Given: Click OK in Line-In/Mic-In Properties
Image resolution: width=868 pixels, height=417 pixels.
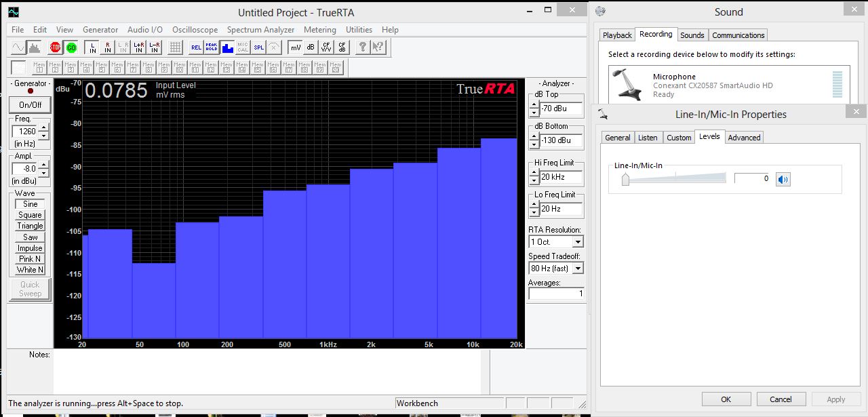Looking at the screenshot, I should click(726, 399).
